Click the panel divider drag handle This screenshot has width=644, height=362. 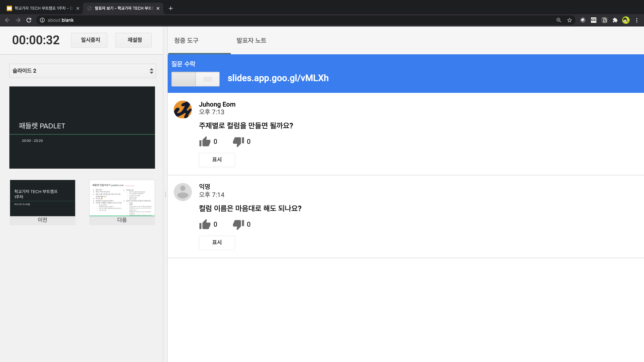click(165, 194)
